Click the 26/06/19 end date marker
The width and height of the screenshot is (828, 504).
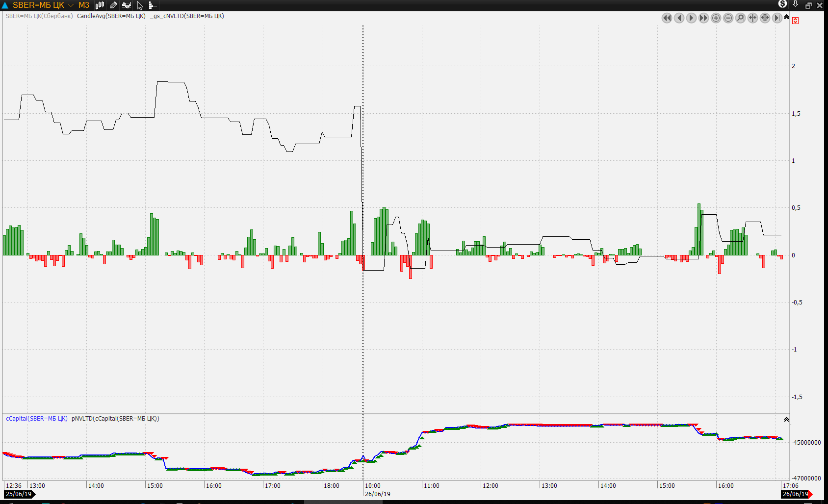click(796, 494)
